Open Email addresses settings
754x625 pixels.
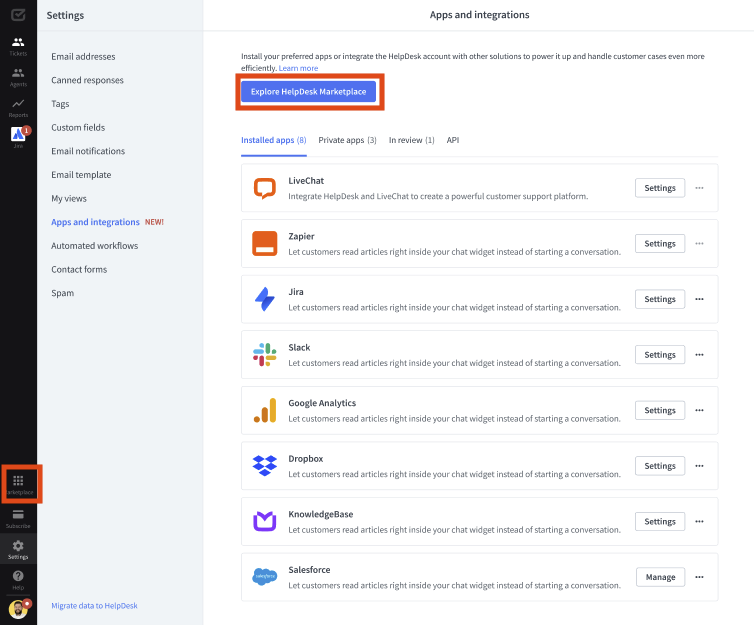[83, 56]
